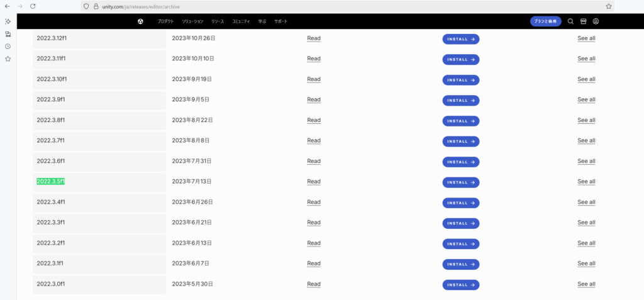Click See all for 2022.3.5f1
644x300 pixels.
pyautogui.click(x=586, y=181)
